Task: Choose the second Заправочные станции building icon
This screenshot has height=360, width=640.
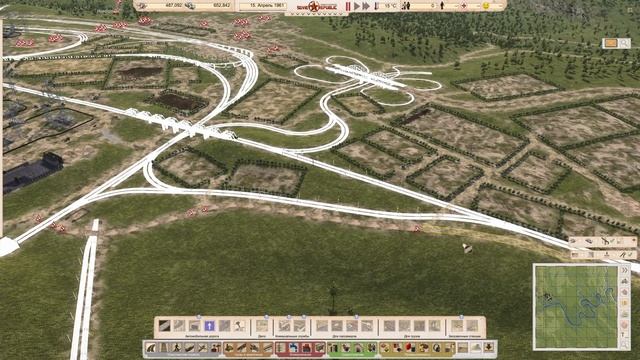Action: (x=472, y=326)
